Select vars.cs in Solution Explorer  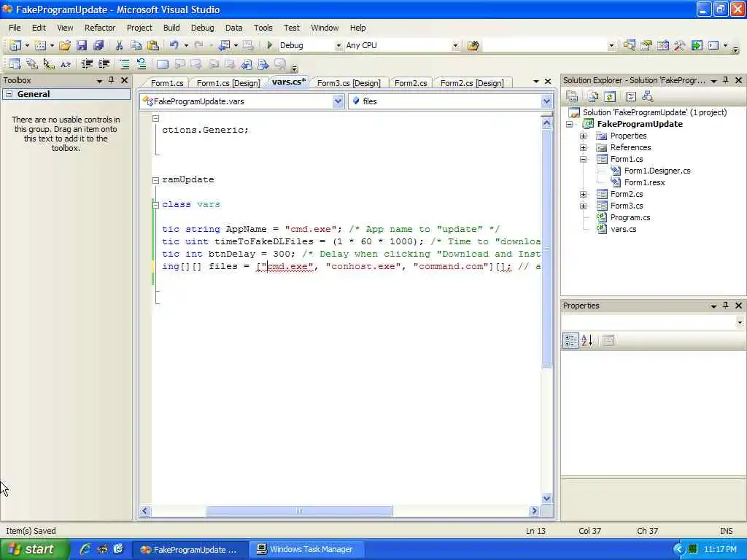623,229
